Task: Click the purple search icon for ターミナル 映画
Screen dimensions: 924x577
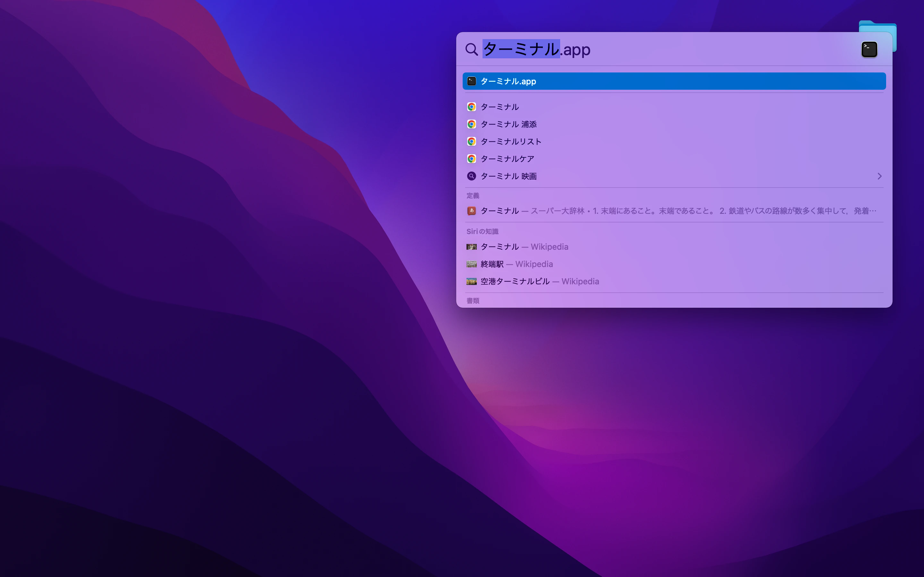Action: pyautogui.click(x=472, y=176)
